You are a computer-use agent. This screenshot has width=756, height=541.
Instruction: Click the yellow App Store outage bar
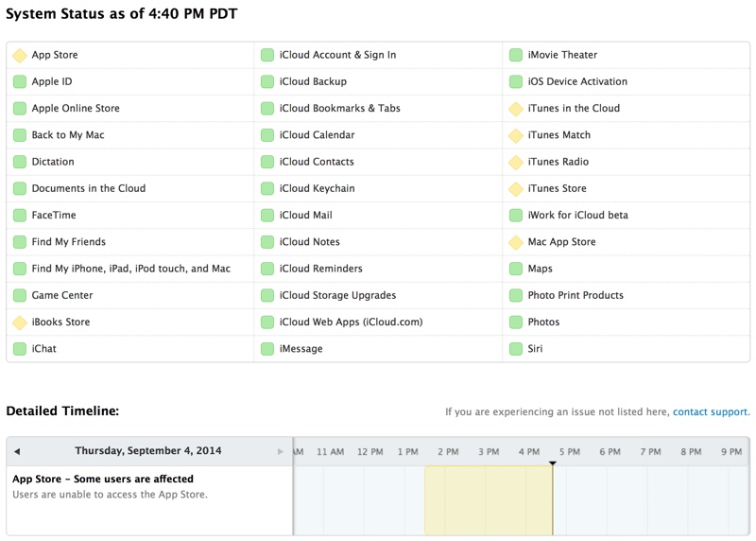(x=489, y=500)
